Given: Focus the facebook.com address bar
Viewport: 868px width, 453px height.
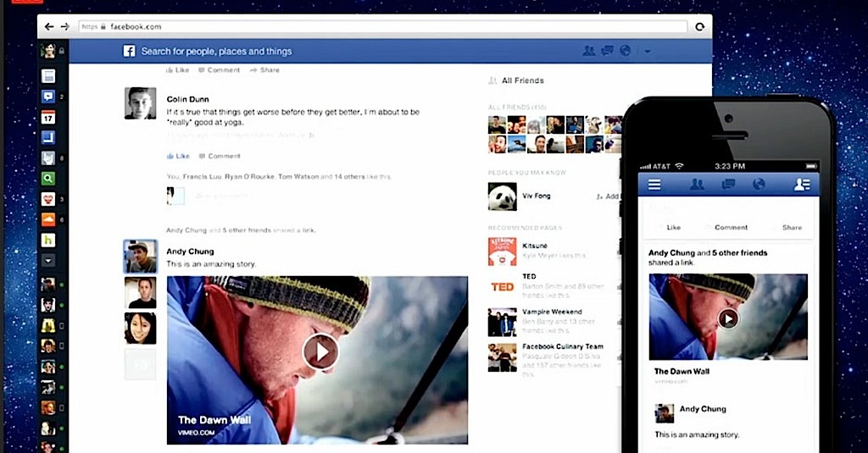Looking at the screenshot, I should pyautogui.click(x=383, y=26).
